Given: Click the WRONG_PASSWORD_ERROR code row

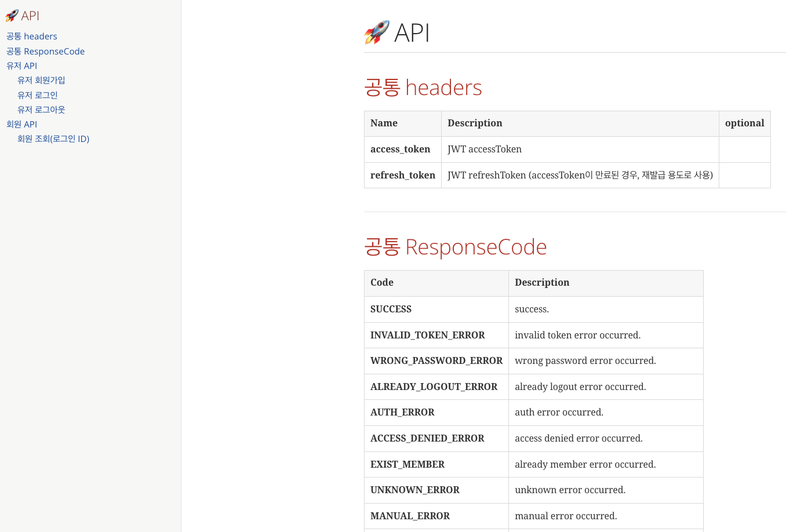Looking at the screenshot, I should pyautogui.click(x=436, y=361).
